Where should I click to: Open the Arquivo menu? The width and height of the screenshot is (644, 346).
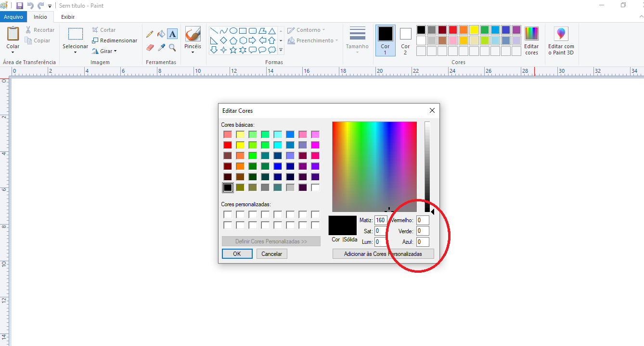pyautogui.click(x=13, y=17)
